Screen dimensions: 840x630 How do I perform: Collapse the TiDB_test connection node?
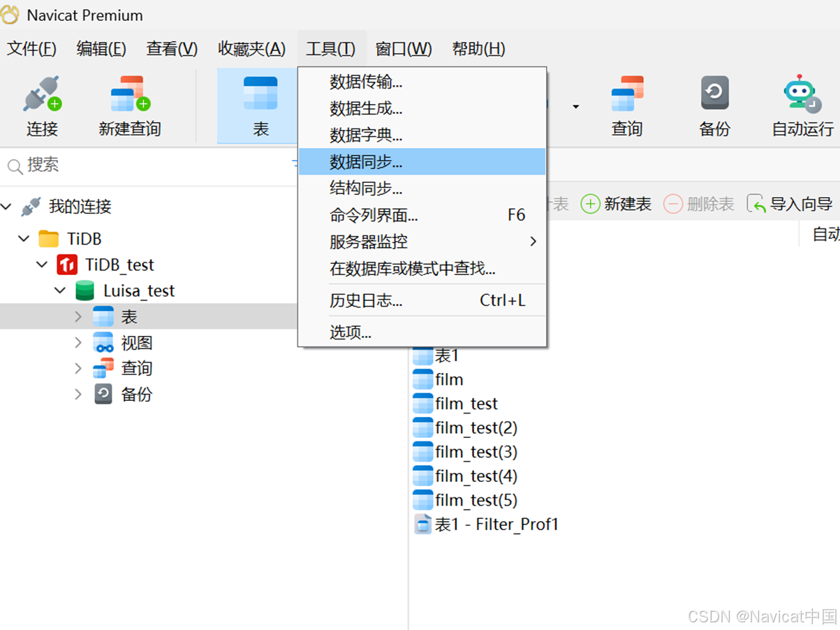43,265
